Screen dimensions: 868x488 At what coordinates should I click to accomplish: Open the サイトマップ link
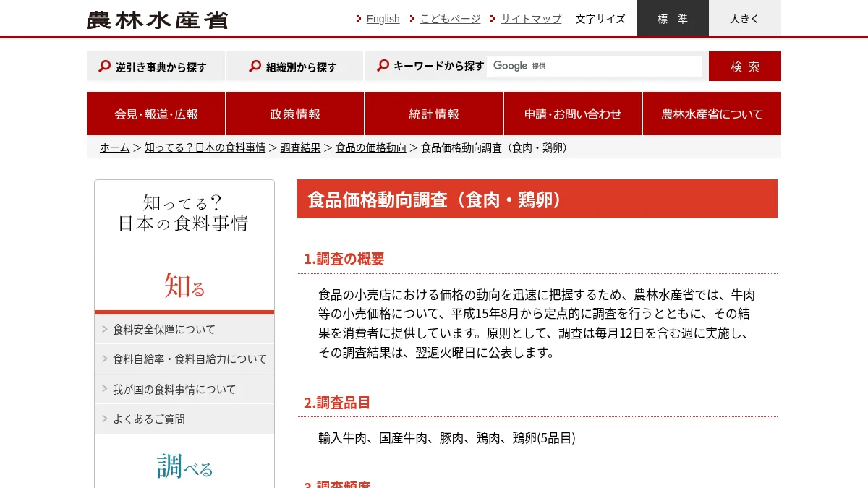click(531, 19)
